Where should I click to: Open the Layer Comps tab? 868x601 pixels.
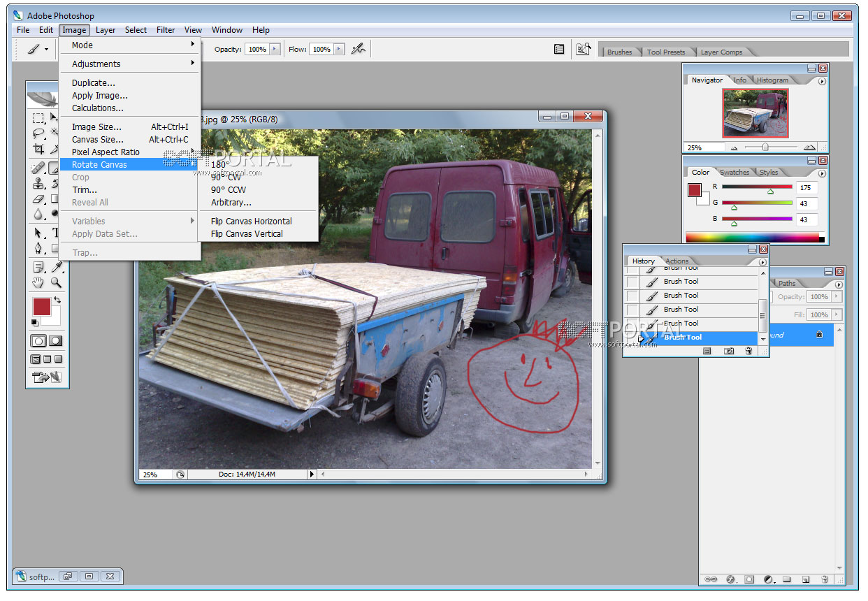pyautogui.click(x=721, y=52)
